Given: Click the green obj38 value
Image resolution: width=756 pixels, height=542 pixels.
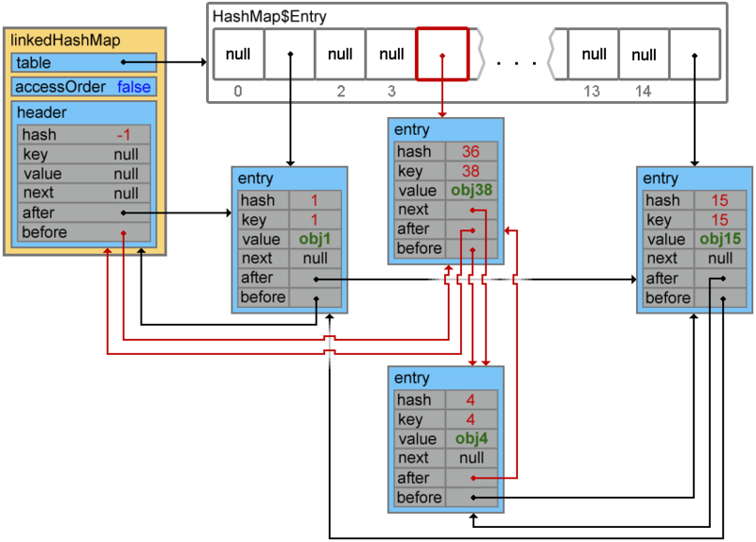Looking at the screenshot, I should point(472,190).
